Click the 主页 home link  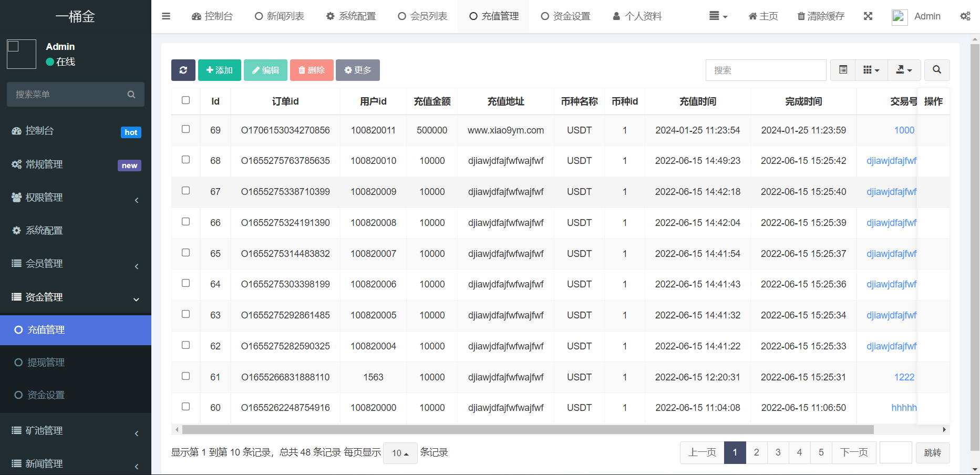tap(763, 16)
